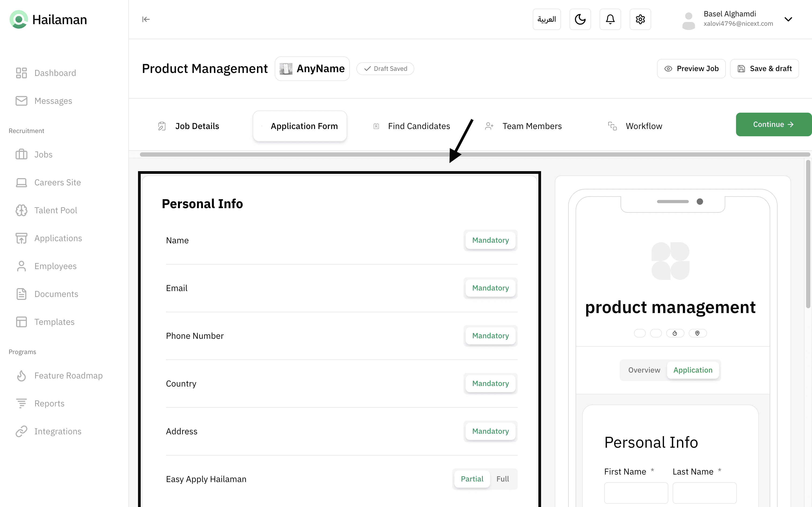
Task: Click the Preview Job button
Action: pyautogui.click(x=691, y=69)
